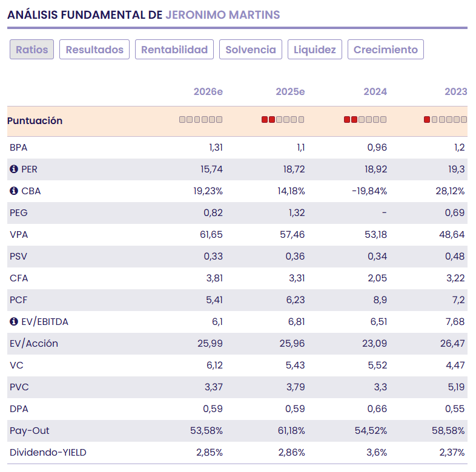The width and height of the screenshot is (476, 472).
Task: Click the 2026e Puntuación score squares
Action: click(201, 120)
